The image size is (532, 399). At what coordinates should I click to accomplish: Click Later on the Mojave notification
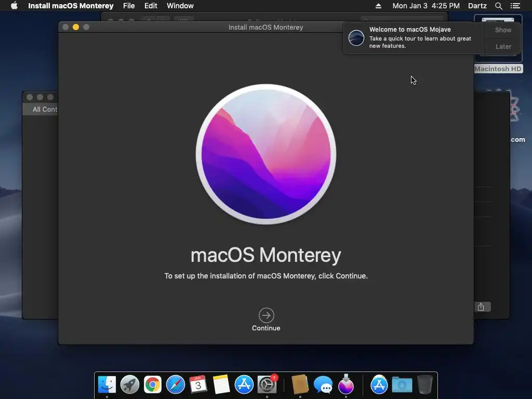pyautogui.click(x=503, y=46)
